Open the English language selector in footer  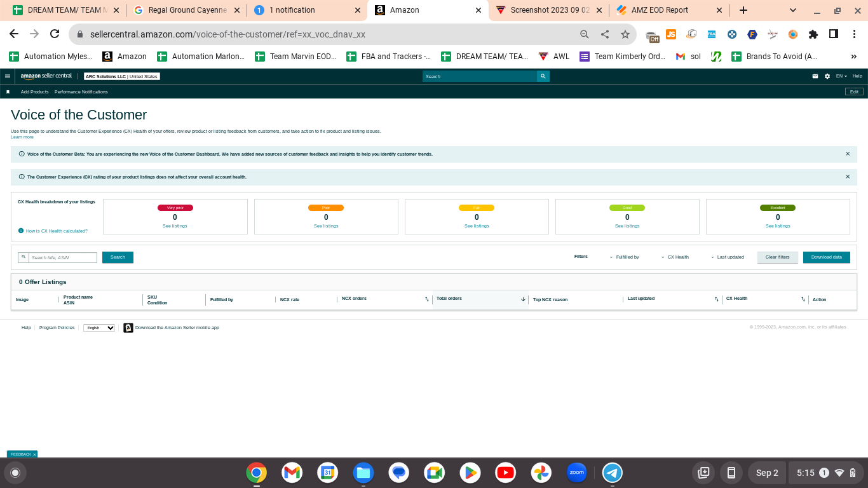pyautogui.click(x=99, y=328)
